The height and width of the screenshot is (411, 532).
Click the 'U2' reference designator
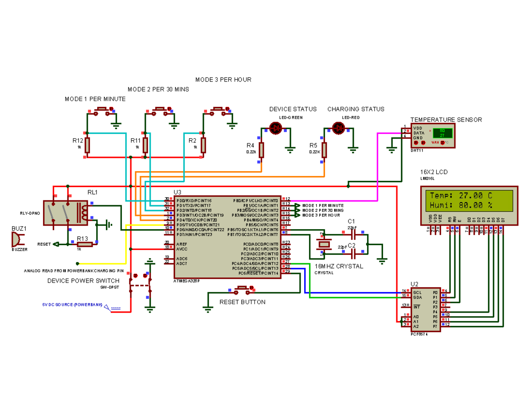(415, 284)
